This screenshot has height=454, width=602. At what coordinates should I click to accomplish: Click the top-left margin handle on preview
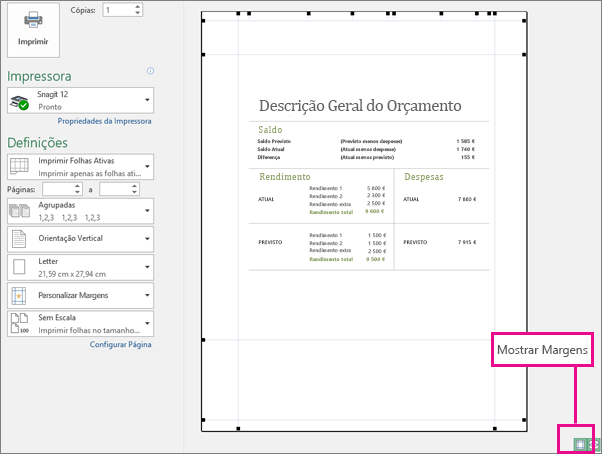pyautogui.click(x=238, y=14)
